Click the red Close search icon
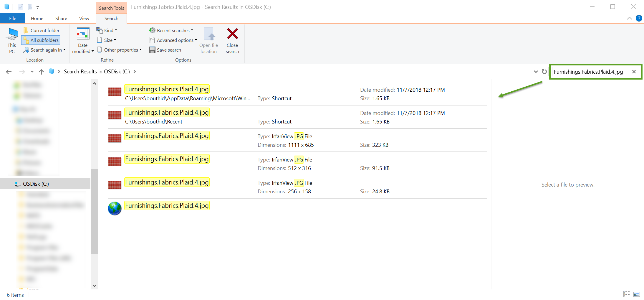This screenshot has height=300, width=644. 232,34
